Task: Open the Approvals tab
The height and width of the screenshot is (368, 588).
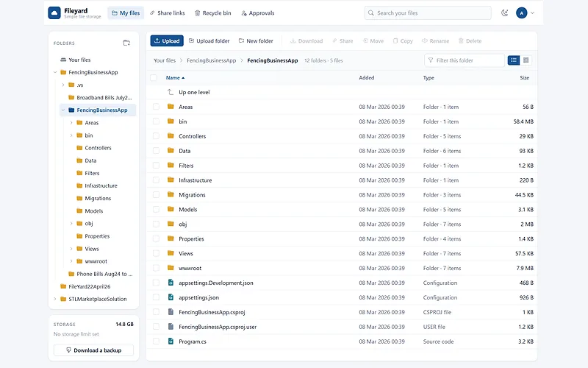Action: point(258,13)
